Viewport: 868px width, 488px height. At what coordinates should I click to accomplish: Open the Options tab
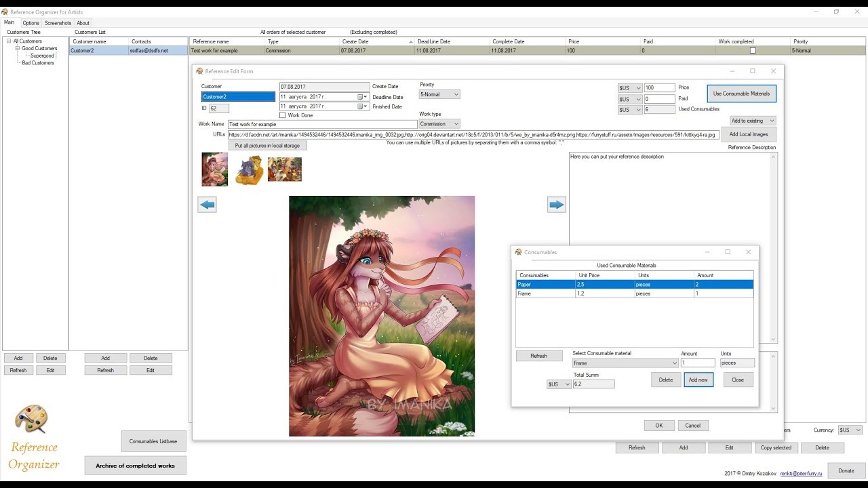tap(31, 23)
